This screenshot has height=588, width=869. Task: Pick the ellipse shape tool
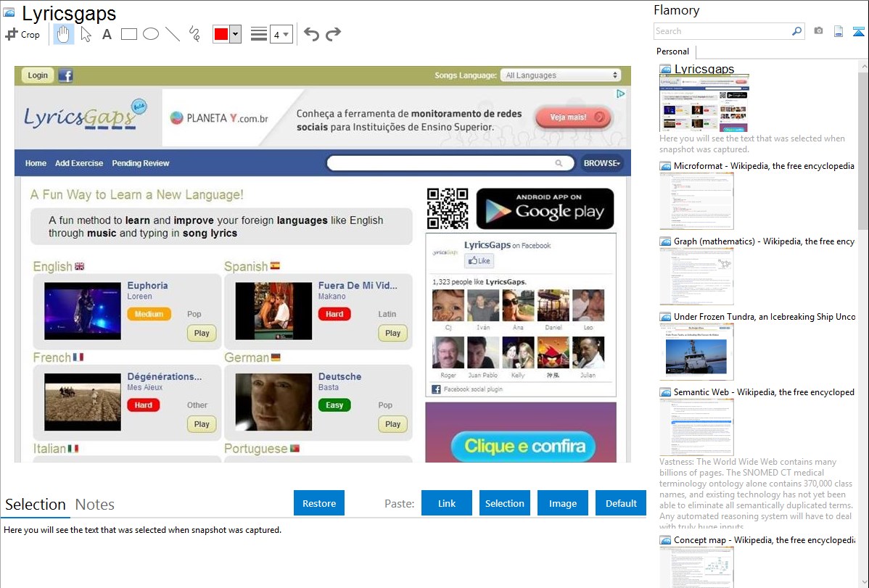pos(151,34)
